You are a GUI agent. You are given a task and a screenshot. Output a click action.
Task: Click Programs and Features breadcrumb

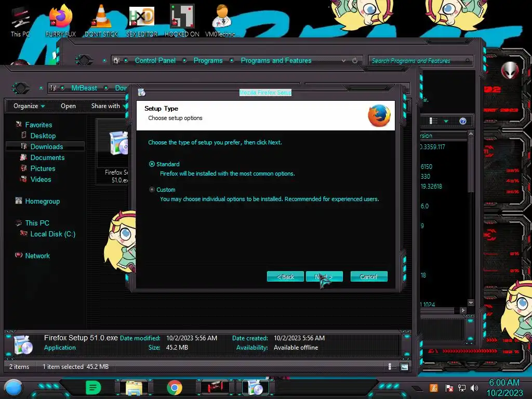276,60
